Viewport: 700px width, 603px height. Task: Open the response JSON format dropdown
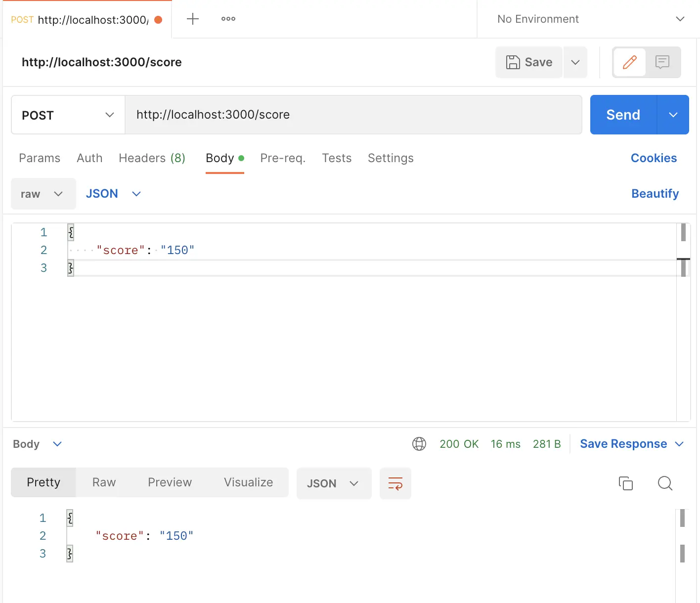click(x=334, y=483)
